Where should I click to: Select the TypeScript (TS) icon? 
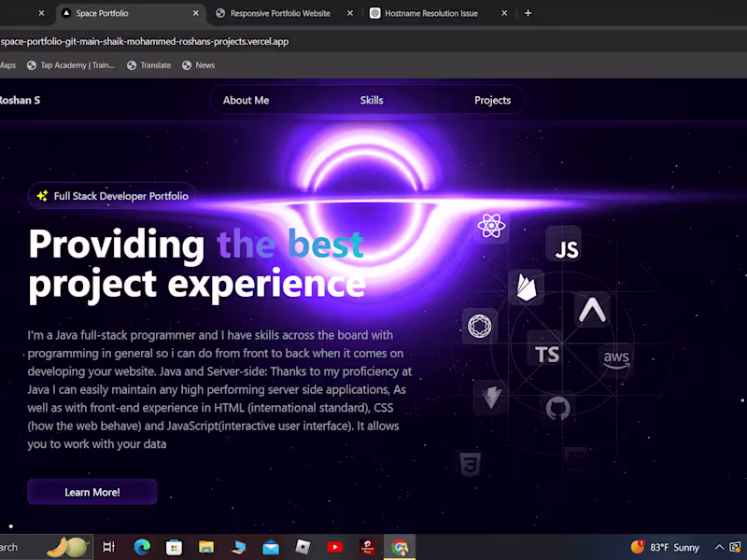pos(546,354)
